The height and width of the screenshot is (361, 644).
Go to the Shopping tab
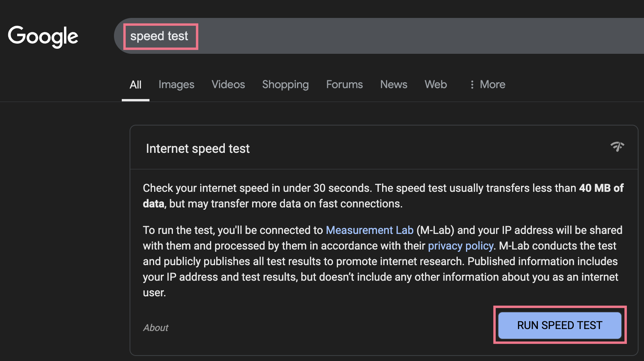[285, 85]
